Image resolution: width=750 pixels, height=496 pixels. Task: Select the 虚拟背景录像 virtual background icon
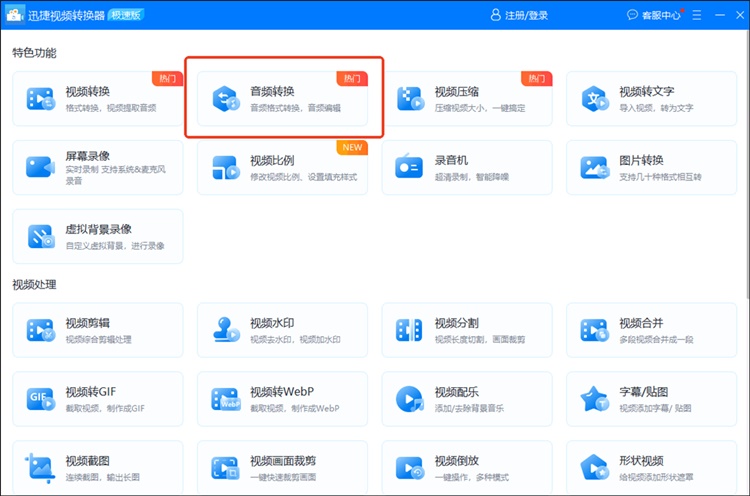pyautogui.click(x=41, y=236)
